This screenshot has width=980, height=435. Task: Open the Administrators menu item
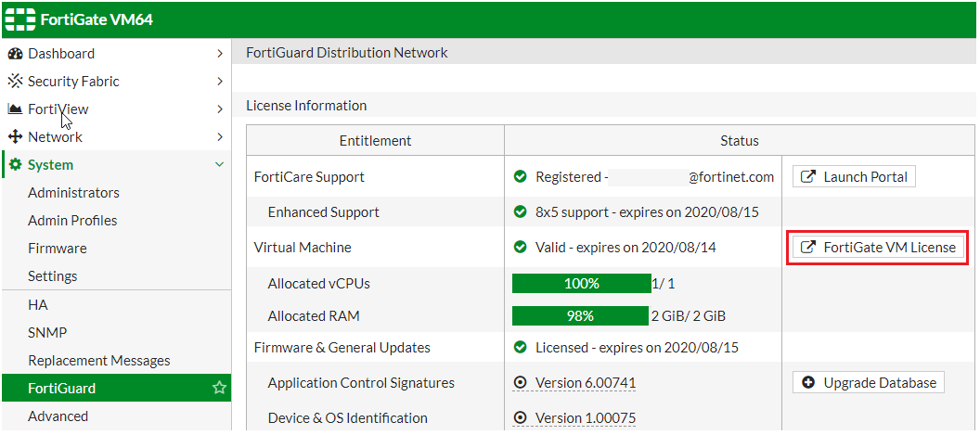tap(73, 193)
